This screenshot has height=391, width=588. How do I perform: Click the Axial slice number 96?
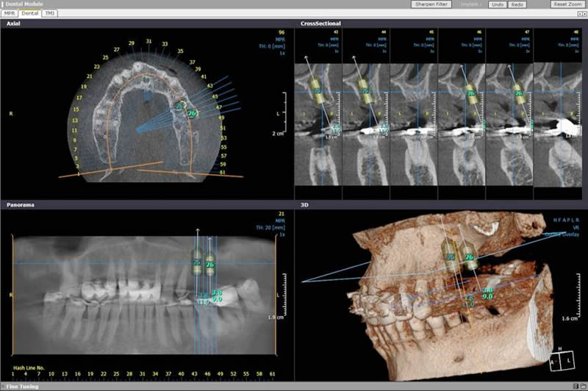[282, 32]
